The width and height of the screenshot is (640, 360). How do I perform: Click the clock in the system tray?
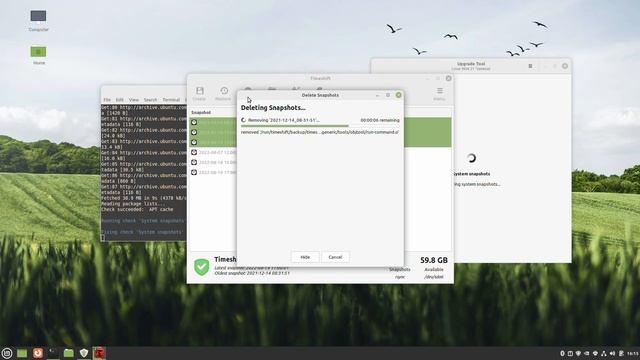(x=633, y=353)
